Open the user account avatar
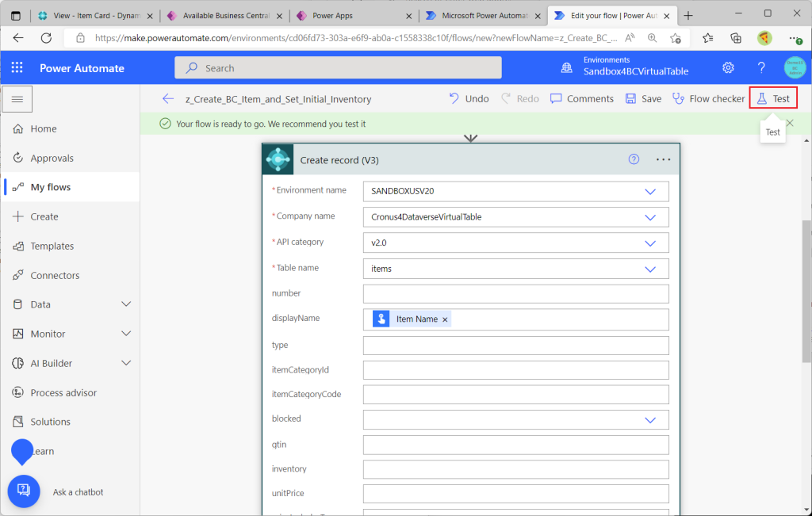This screenshot has width=812, height=516. [795, 68]
